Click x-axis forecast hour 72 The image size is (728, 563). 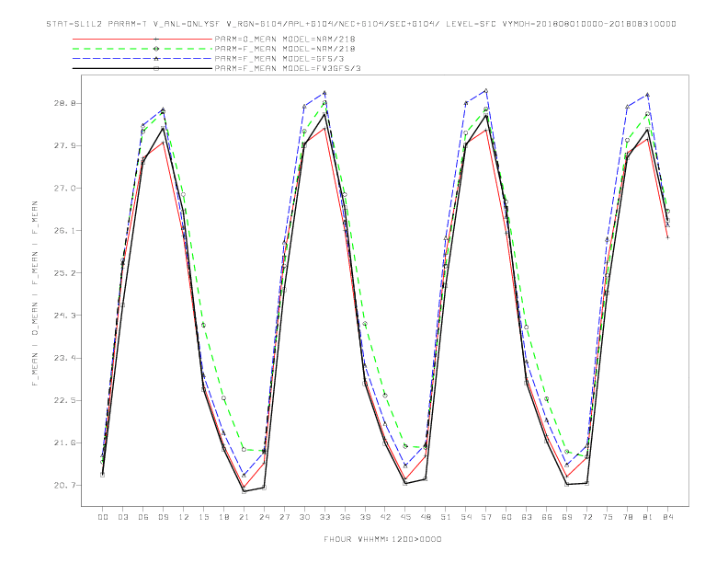[x=587, y=517]
